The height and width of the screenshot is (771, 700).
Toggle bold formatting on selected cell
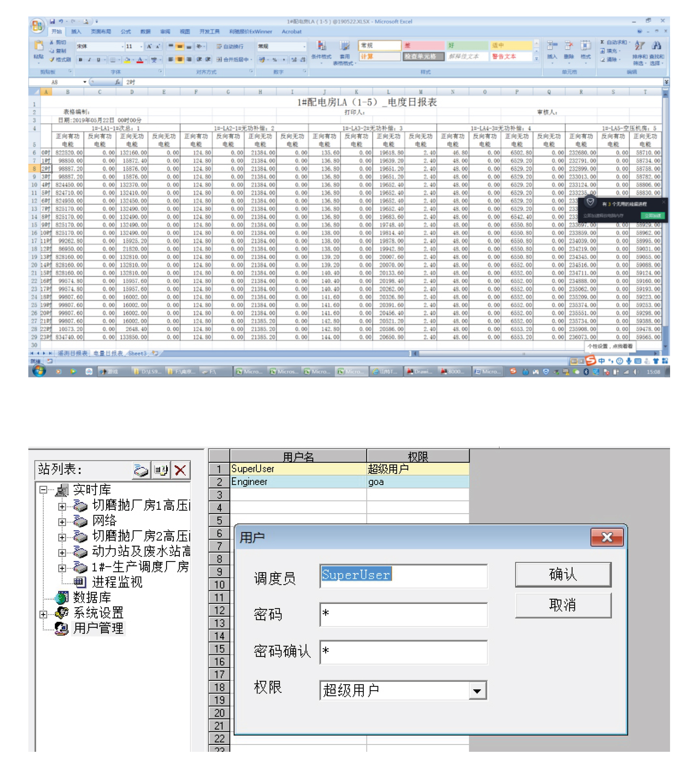81,60
